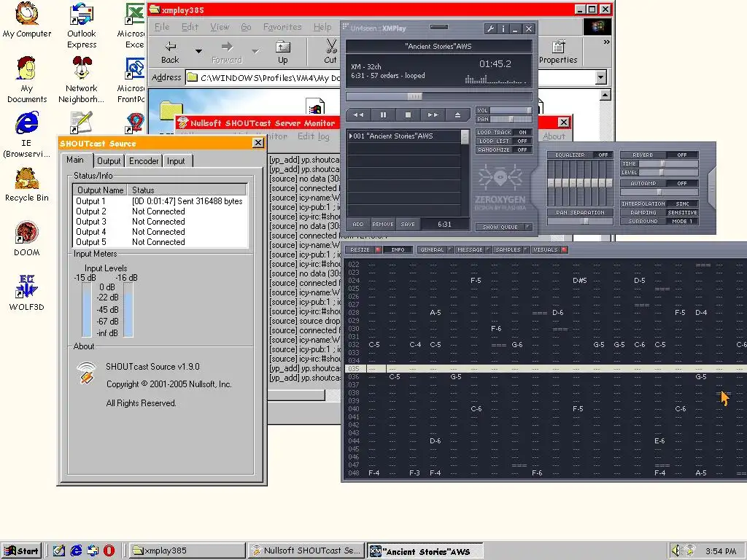Image resolution: width=747 pixels, height=560 pixels.
Task: Click Back button in xmplay385 Explorer window
Action: (170, 52)
